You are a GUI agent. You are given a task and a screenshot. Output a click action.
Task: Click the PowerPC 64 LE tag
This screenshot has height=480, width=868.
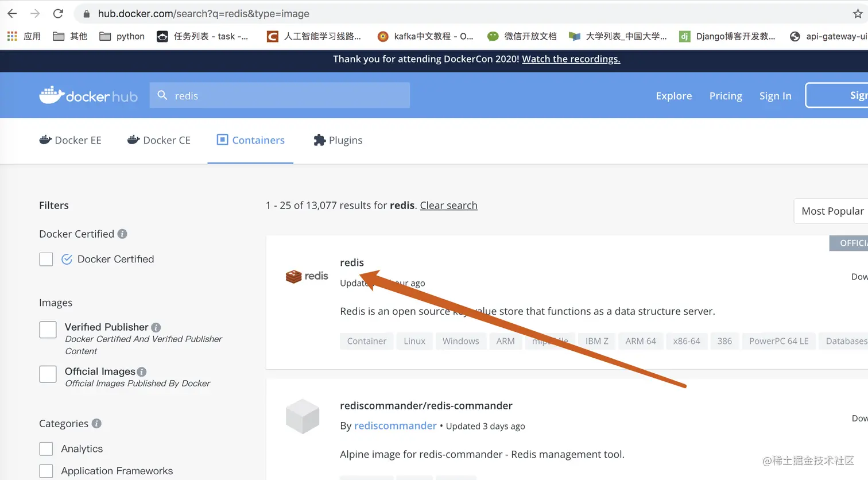(778, 341)
